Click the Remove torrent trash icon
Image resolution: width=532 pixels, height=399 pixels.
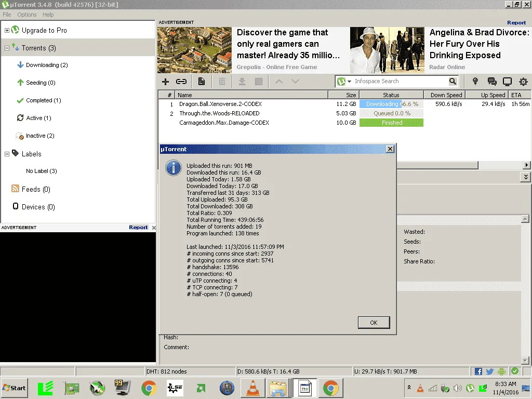coord(222,82)
